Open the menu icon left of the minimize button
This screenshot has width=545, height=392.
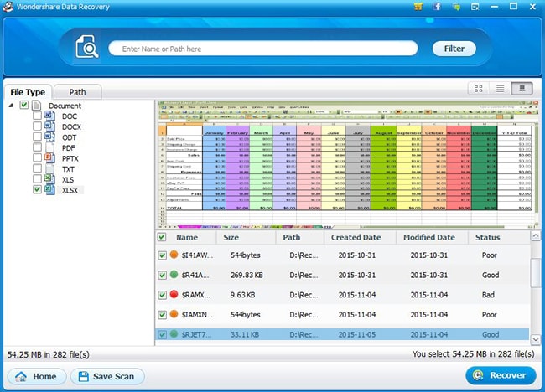pos(475,7)
